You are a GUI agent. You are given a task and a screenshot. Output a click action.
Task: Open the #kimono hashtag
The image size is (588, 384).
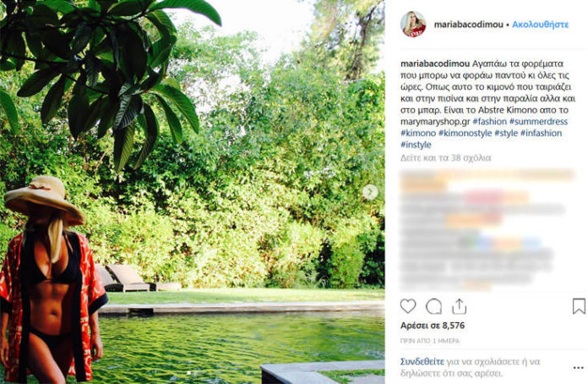[418, 134]
